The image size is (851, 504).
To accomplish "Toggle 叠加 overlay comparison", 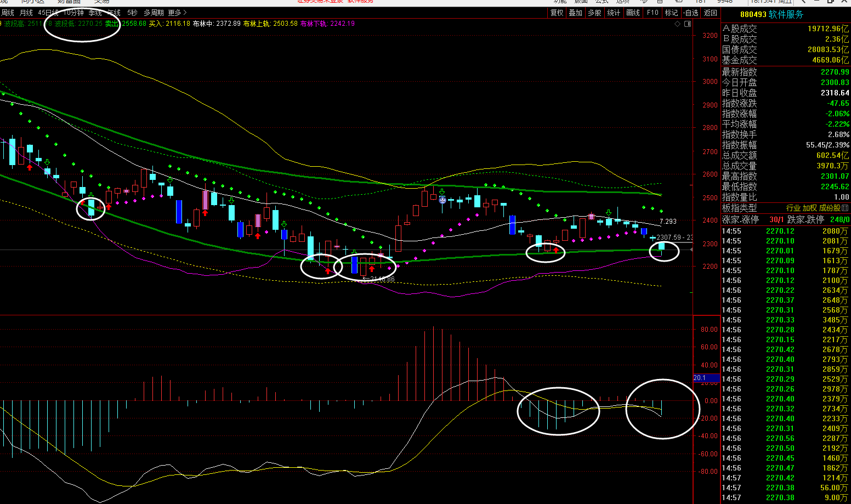I will [x=575, y=13].
